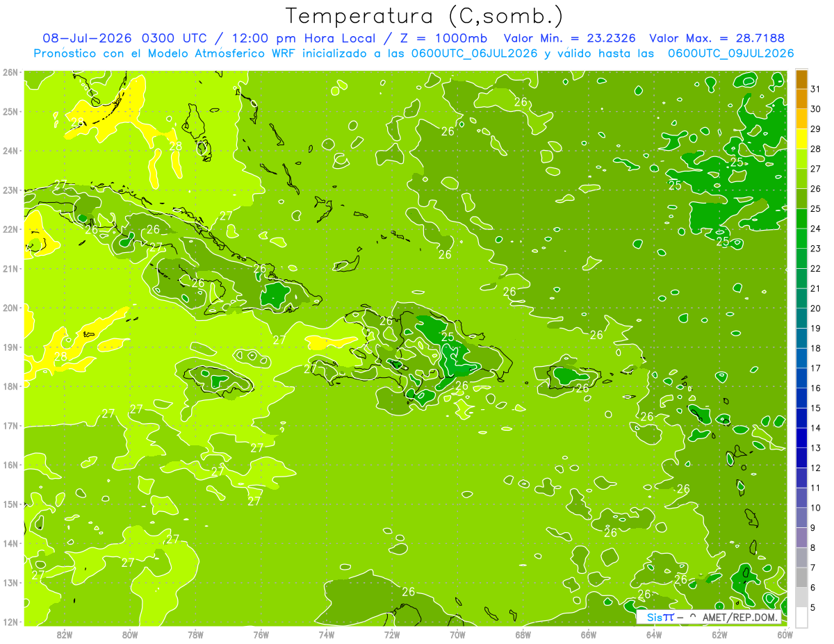Pick the dark blue legend swatch between 13 and 14
The width and height of the screenshot is (834, 644).
pos(801,438)
